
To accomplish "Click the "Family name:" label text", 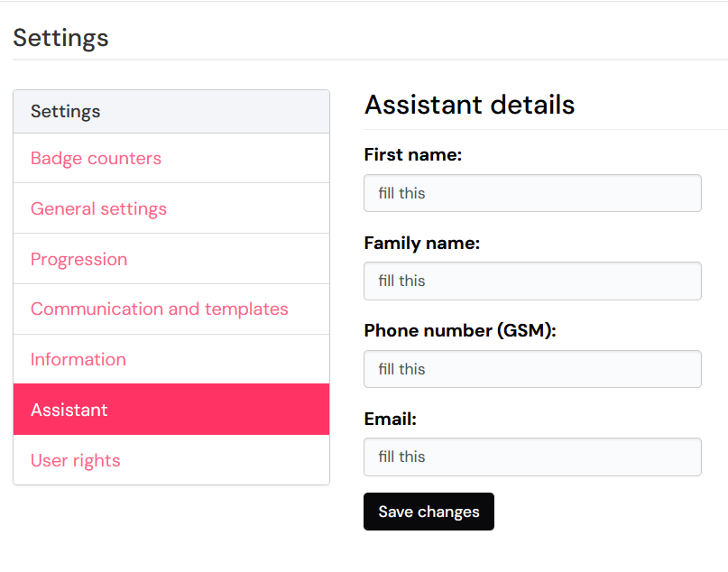I will [x=421, y=243].
